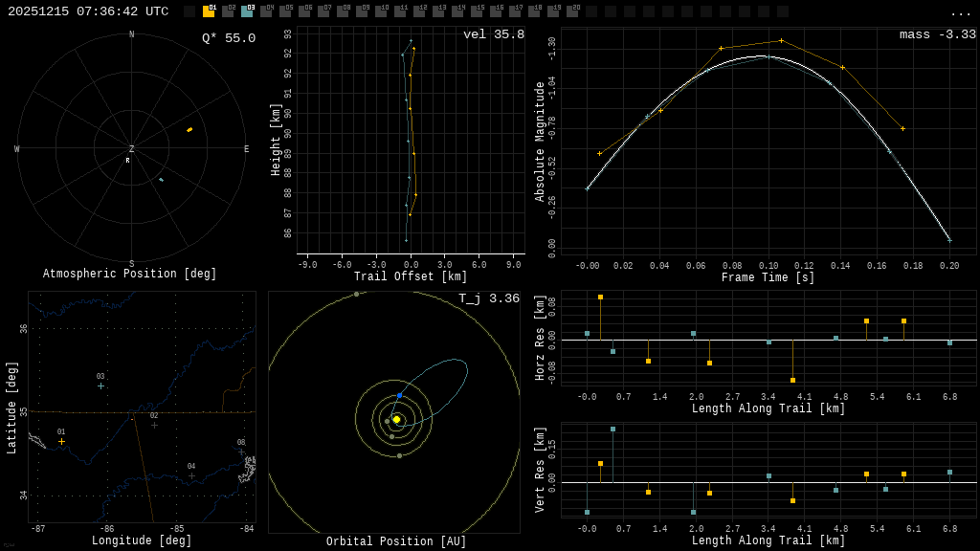The width and height of the screenshot is (980, 551).
Task: Click the lowest orange point in Horz Res plot
Action: [792, 380]
